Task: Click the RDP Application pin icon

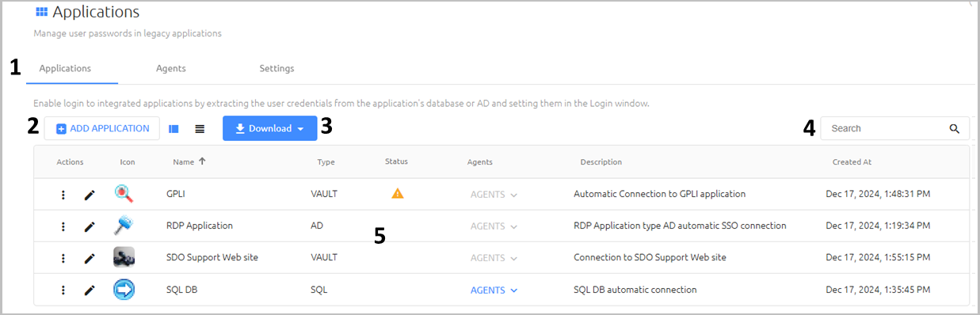Action: tap(124, 226)
